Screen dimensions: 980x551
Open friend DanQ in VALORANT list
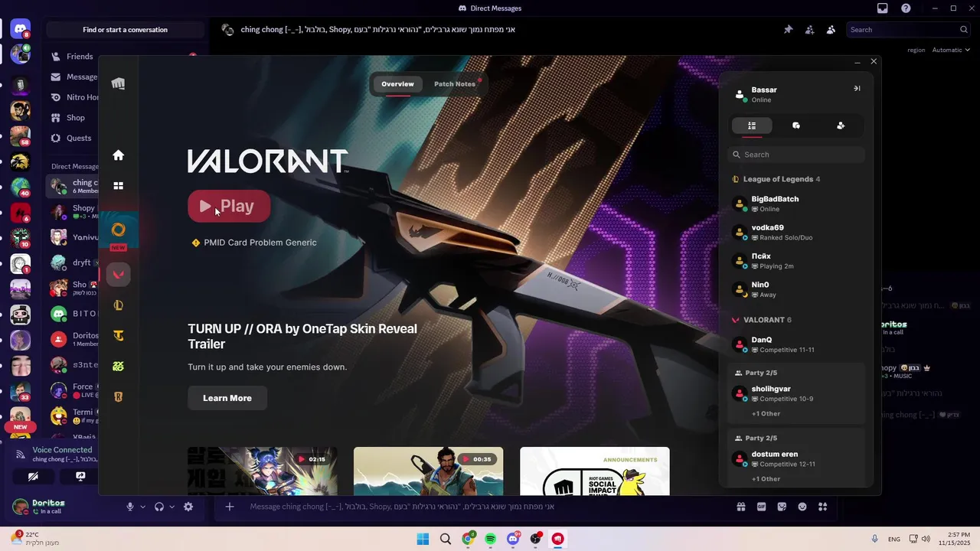796,344
